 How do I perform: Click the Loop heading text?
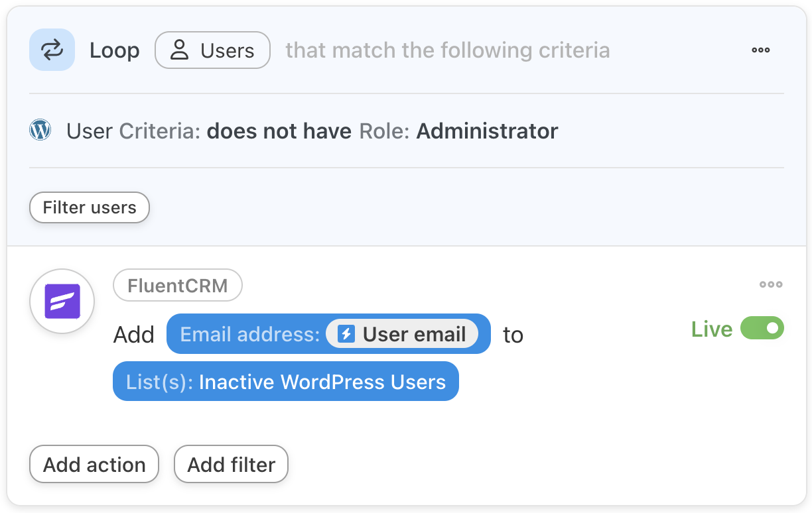click(115, 50)
